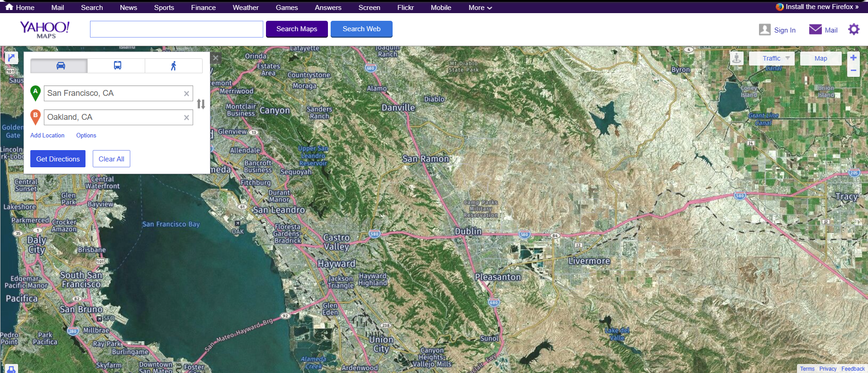Open the Privacy link
The height and width of the screenshot is (373, 868).
click(x=828, y=369)
